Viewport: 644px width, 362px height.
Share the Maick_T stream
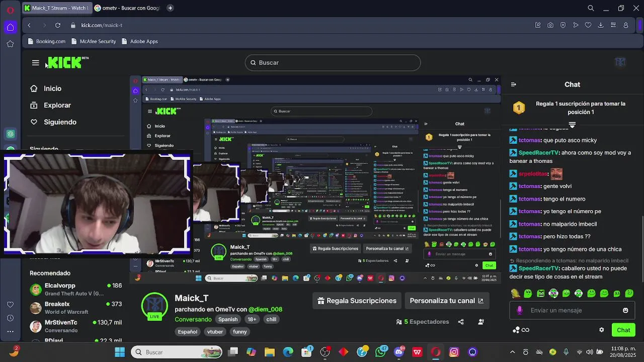pyautogui.click(x=461, y=322)
